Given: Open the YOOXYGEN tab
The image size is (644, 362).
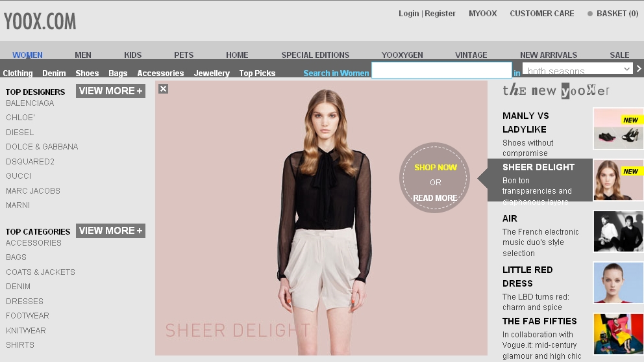Looking at the screenshot, I should [402, 55].
